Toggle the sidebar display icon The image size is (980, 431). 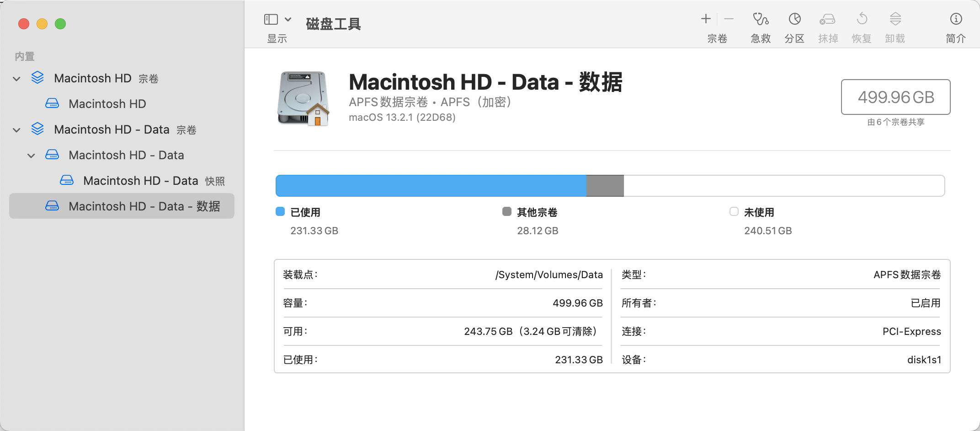tap(271, 19)
